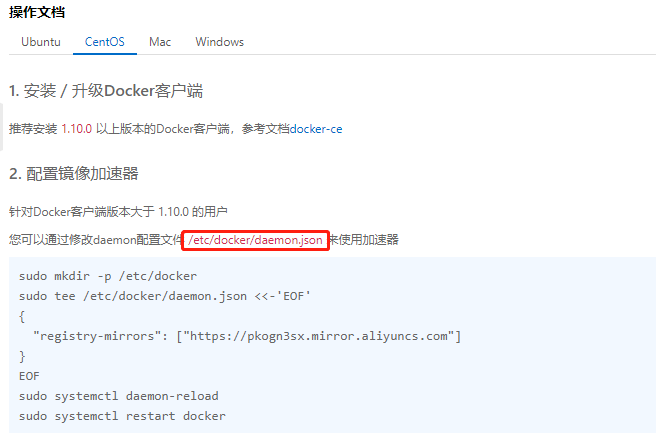Image resolution: width=656 pixels, height=433 pixels.
Task: Click the 'systemctl restart docker' command line
Action: pyautogui.click(x=122, y=416)
